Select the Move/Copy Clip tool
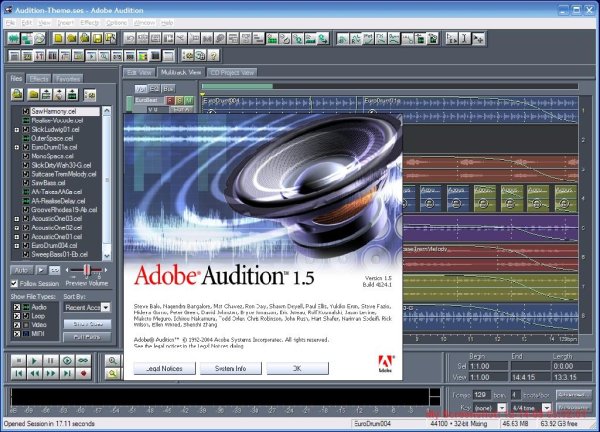 (x=478, y=39)
